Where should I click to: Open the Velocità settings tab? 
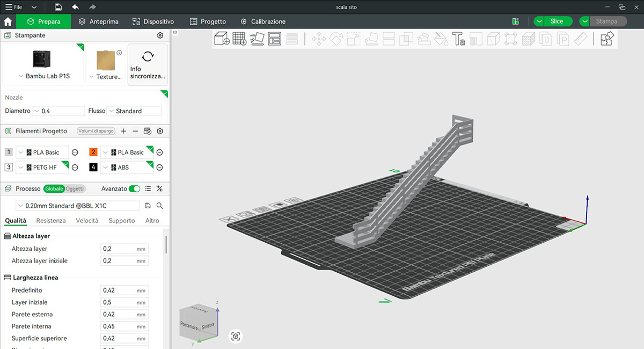pos(87,221)
